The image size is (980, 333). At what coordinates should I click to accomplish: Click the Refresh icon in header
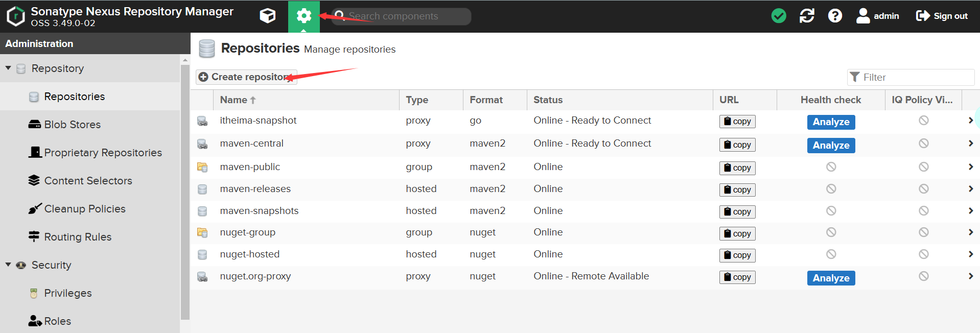(x=807, y=16)
